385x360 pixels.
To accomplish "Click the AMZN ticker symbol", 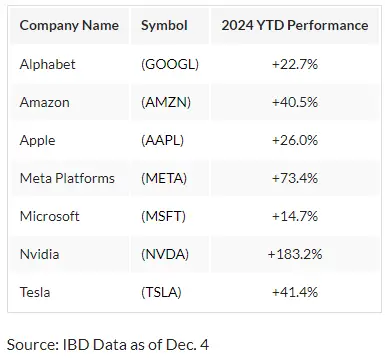I will (166, 102).
